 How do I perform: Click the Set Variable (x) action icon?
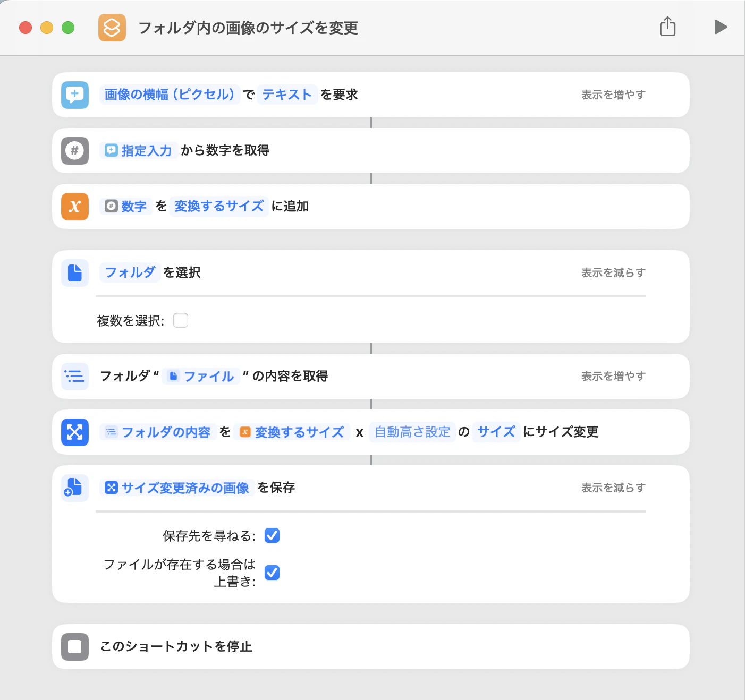(74, 207)
